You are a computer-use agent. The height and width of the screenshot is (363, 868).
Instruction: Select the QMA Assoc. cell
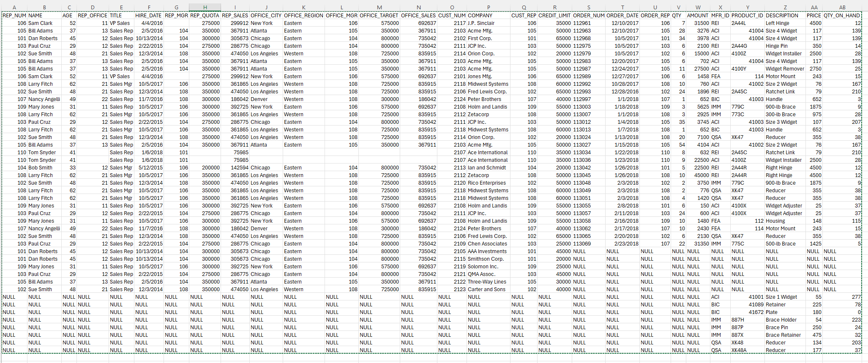[488, 274]
